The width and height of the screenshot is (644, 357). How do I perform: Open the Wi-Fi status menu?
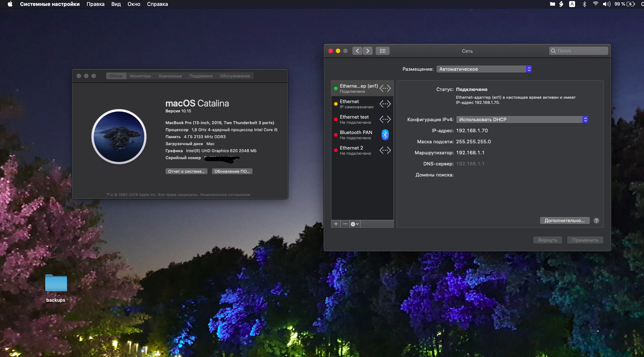595,4
